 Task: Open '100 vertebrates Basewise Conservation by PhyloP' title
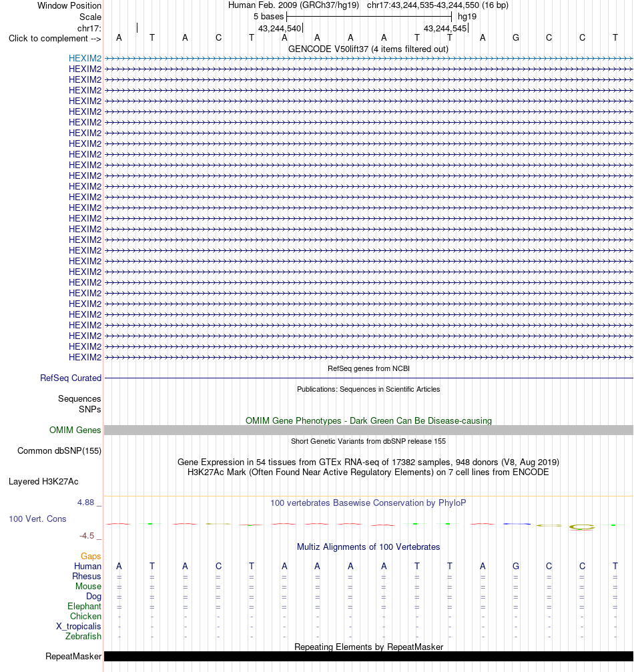(368, 502)
